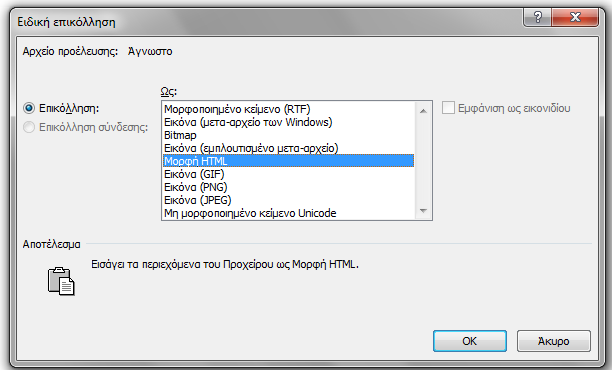
Task: Click the list scroll down arrow
Action: [423, 211]
